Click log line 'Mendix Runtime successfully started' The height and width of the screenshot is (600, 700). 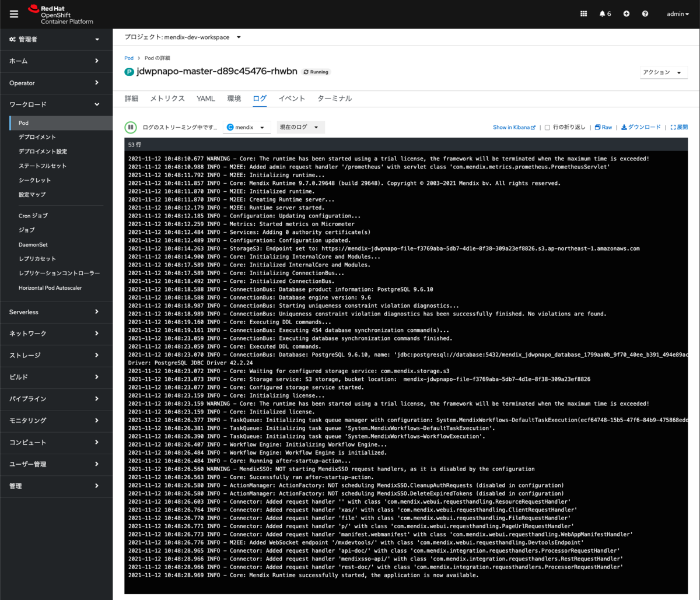303,575
